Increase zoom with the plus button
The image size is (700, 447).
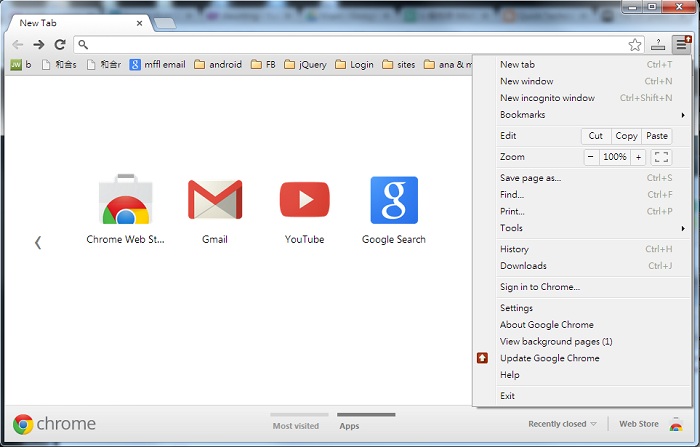[x=638, y=157]
